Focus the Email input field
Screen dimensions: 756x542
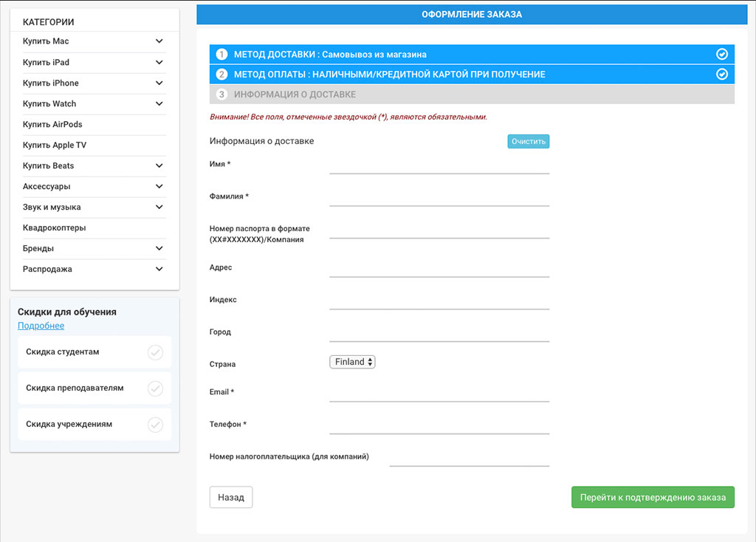coord(439,393)
